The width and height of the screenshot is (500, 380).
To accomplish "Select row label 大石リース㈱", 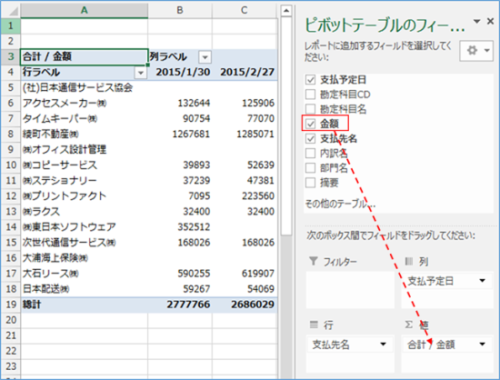I will click(84, 273).
